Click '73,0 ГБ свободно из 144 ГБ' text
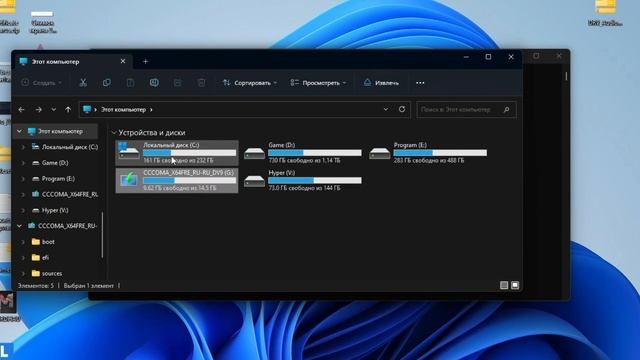 click(304, 188)
